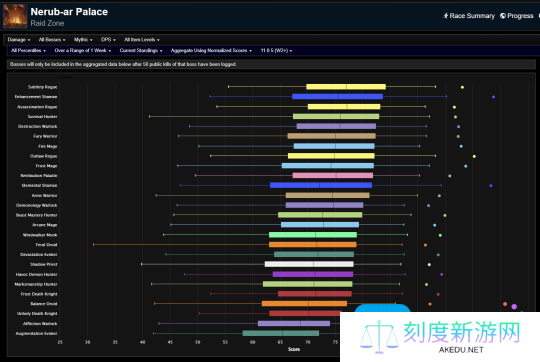Open the Damage metric dropdown

[19, 40]
